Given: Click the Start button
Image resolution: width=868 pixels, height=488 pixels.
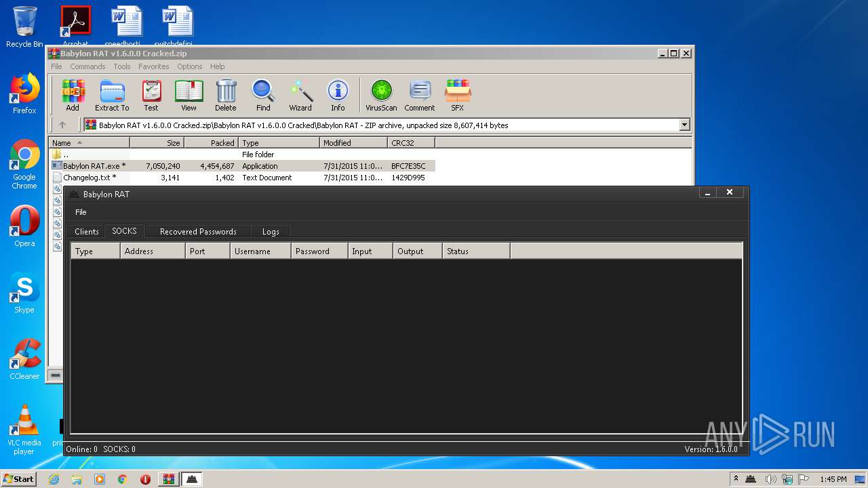Looking at the screenshot, I should tap(18, 479).
